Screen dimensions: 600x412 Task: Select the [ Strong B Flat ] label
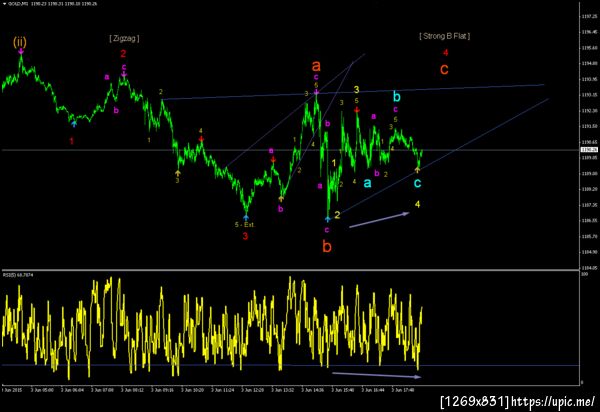445,36
